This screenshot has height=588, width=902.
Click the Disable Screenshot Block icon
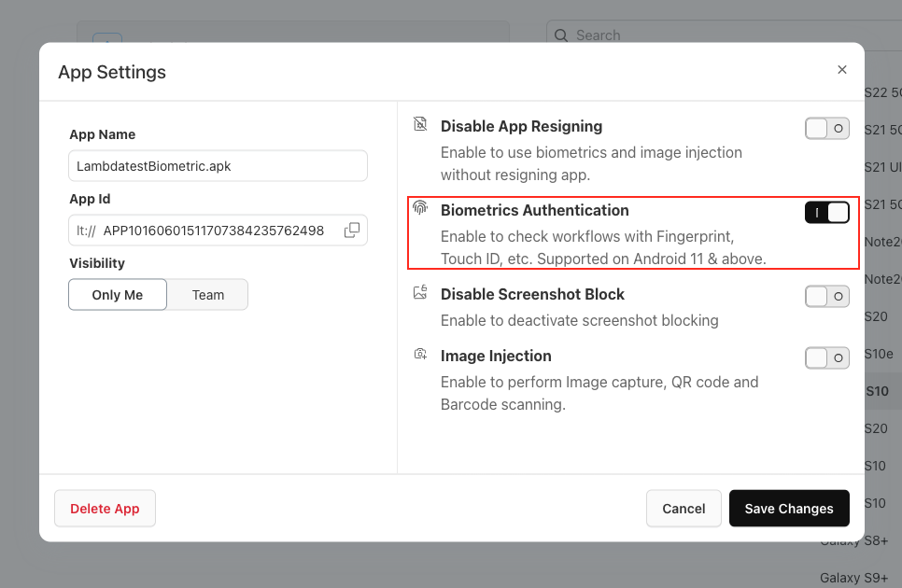coord(420,293)
